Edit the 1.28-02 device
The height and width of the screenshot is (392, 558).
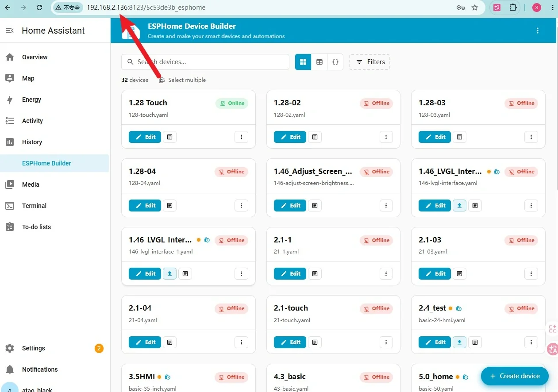(x=290, y=137)
